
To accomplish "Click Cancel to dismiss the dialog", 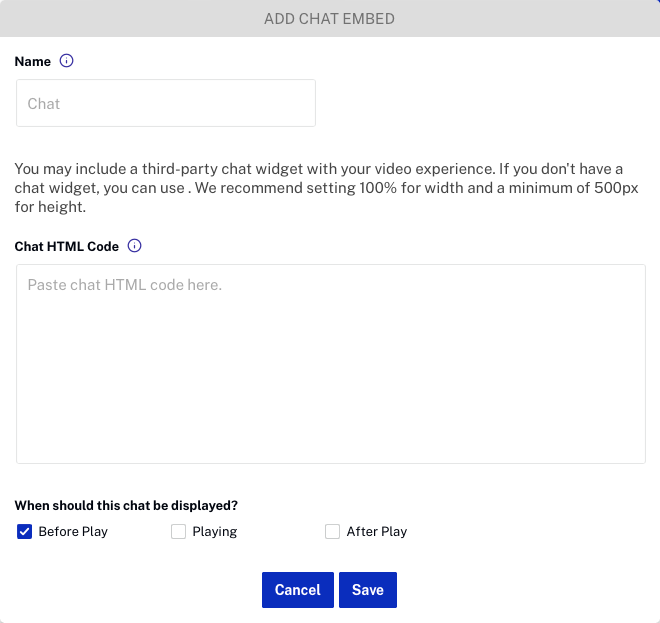I will pos(298,590).
